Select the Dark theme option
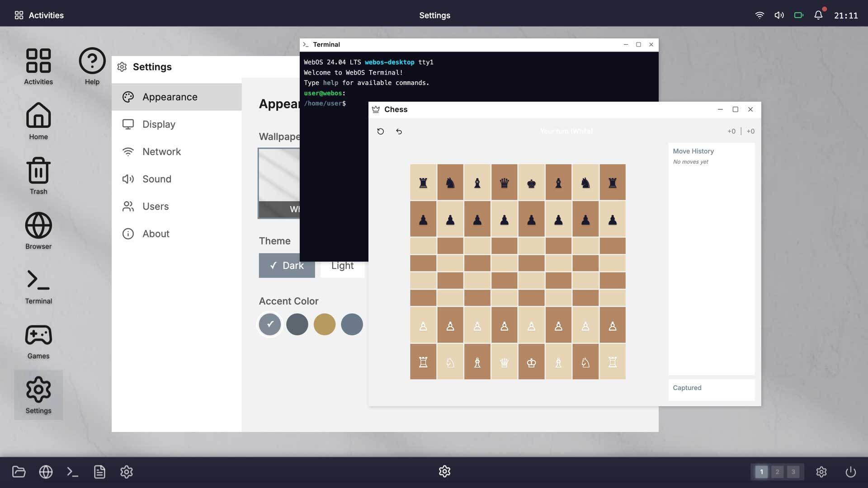This screenshot has height=488, width=868. tap(287, 266)
